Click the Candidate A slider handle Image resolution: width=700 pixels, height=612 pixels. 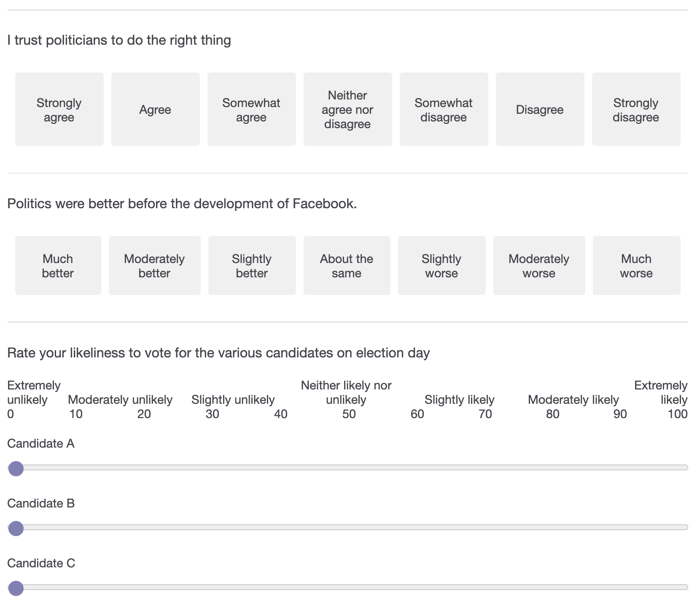pyautogui.click(x=16, y=468)
